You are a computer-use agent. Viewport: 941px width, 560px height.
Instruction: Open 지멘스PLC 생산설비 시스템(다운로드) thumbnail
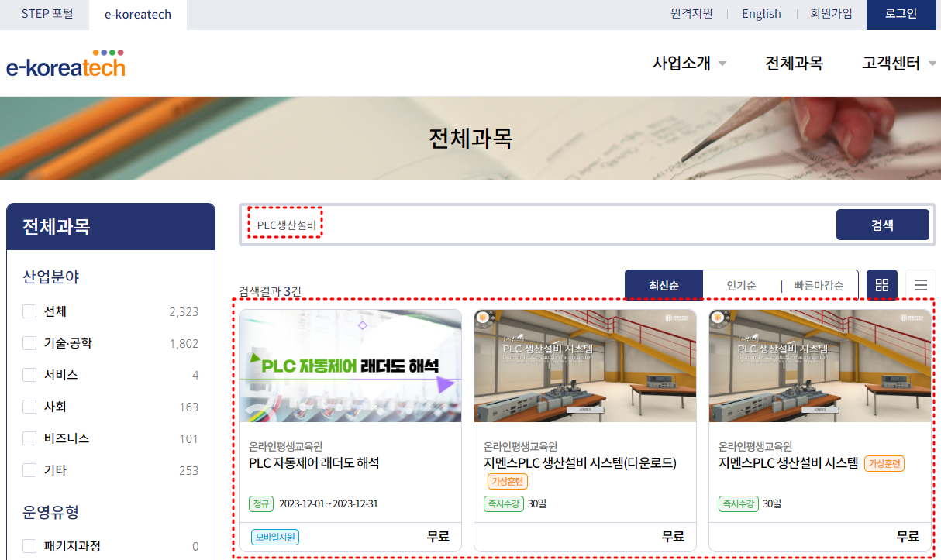click(x=585, y=366)
